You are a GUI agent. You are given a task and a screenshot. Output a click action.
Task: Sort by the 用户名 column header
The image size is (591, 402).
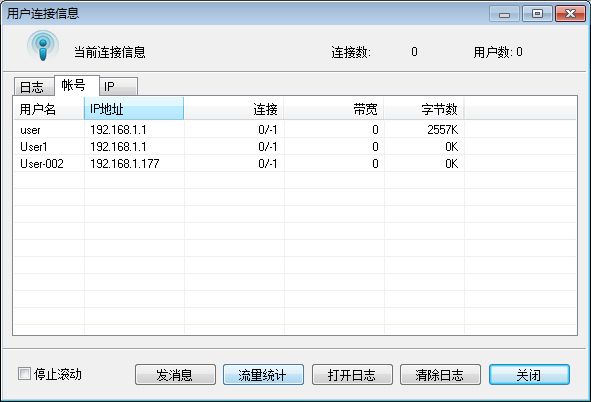49,109
